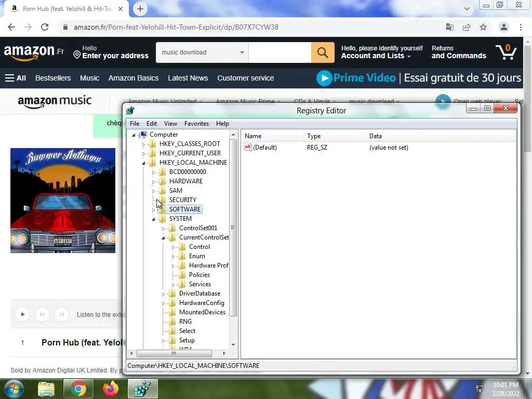Viewport: 532px width, 399px height.
Task: Click the tree pane's scroll down arrow
Action: 233,344
